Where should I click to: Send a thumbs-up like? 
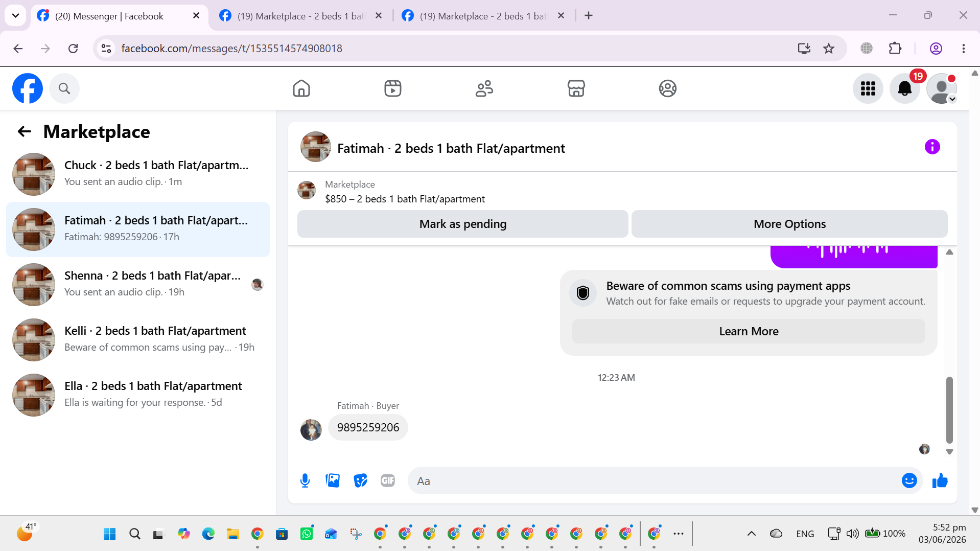coord(940,481)
